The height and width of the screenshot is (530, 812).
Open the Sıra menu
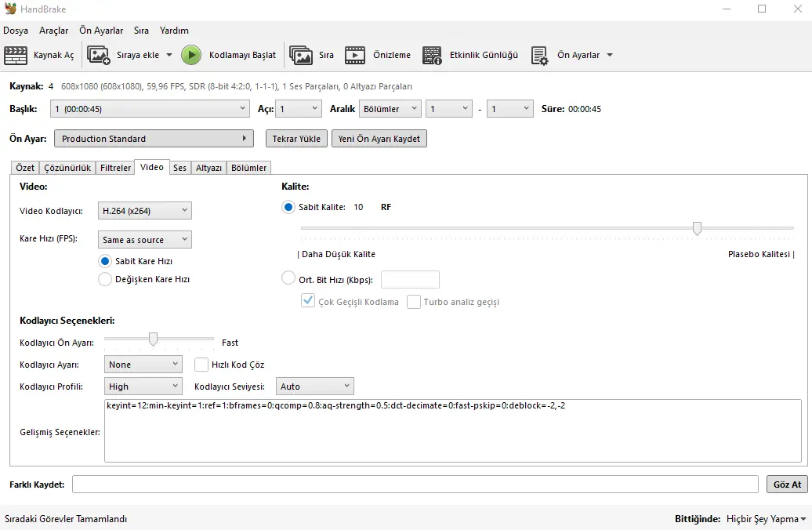point(141,31)
